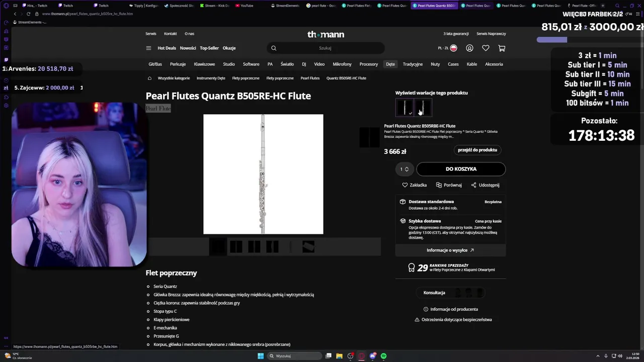Image resolution: width=644 pixels, height=362 pixels.
Task: Click Serwis link in top bar
Action: 151,34
